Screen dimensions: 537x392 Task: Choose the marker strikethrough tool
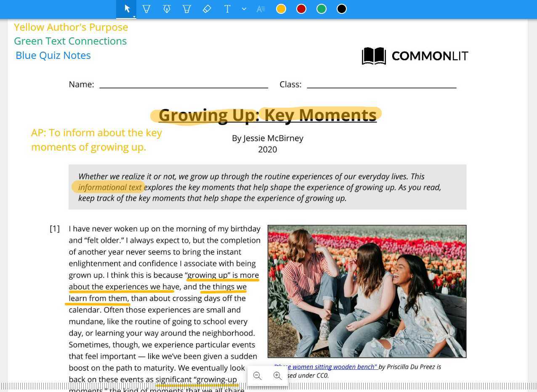pos(186,8)
